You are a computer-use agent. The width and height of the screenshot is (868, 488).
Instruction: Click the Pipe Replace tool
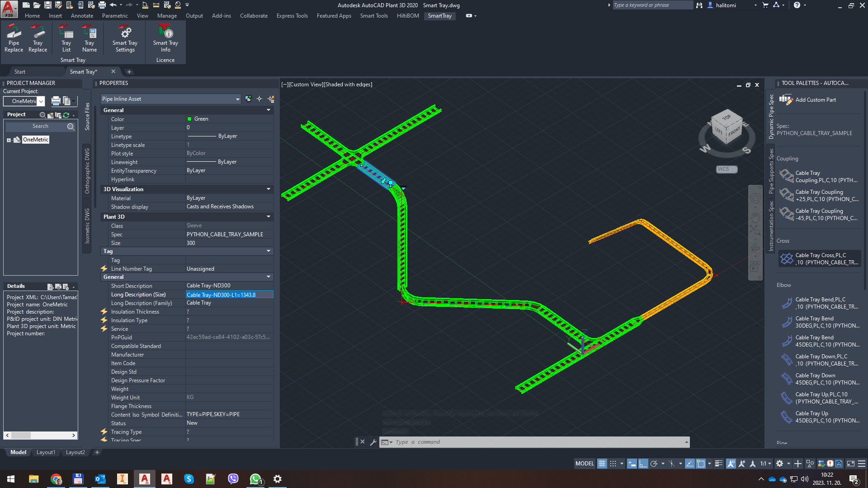[14, 38]
